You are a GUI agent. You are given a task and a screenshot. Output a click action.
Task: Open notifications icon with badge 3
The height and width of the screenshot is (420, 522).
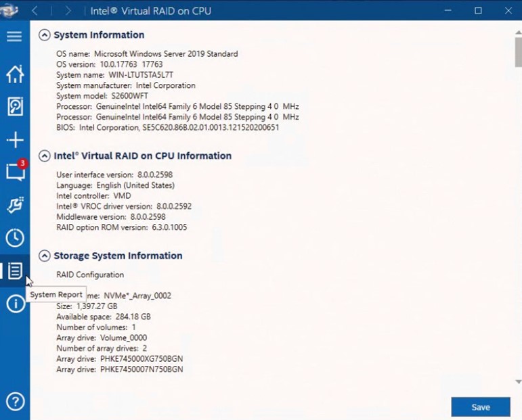click(16, 171)
